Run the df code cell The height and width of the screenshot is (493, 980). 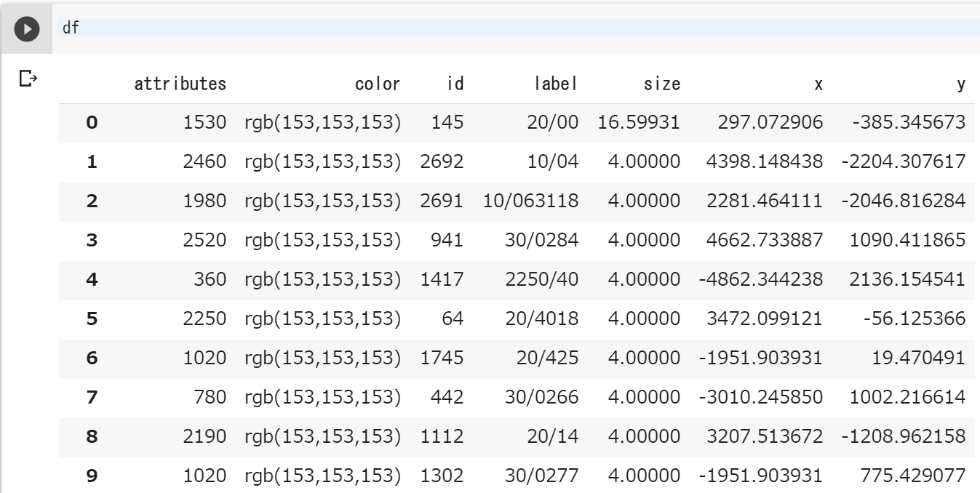(x=27, y=29)
